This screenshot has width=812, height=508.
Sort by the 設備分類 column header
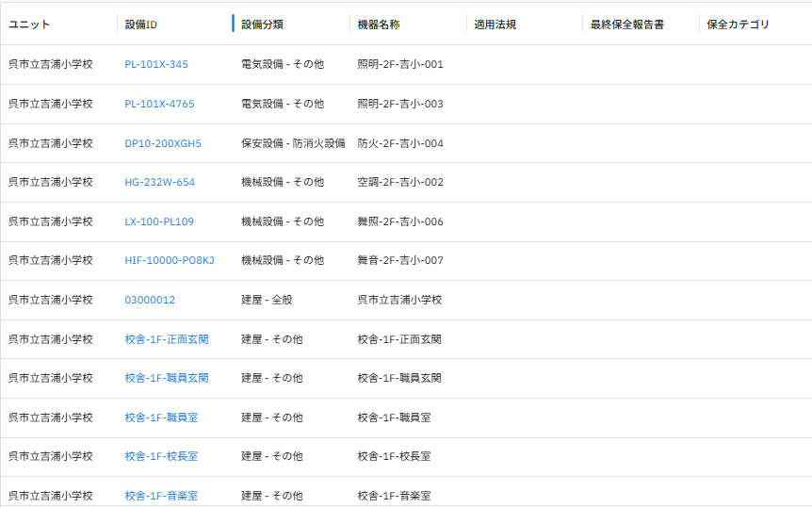[x=262, y=25]
